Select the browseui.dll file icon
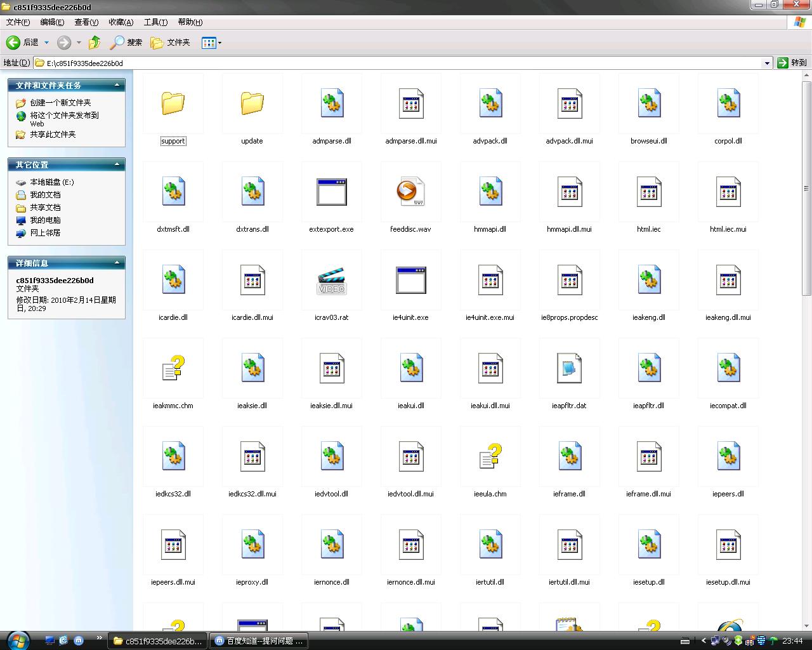 649,103
